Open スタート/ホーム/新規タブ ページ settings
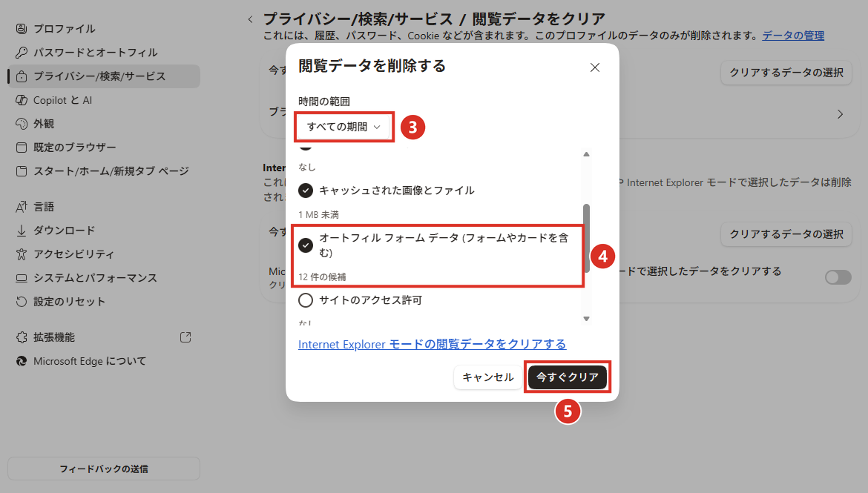This screenshot has height=493, width=868. pos(104,171)
